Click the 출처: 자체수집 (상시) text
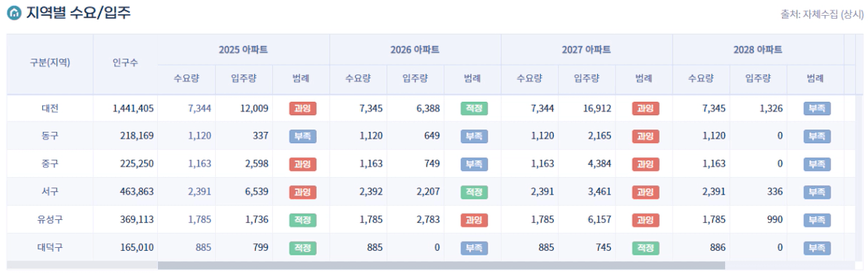Viewport: 868px width, 278px height. (821, 14)
